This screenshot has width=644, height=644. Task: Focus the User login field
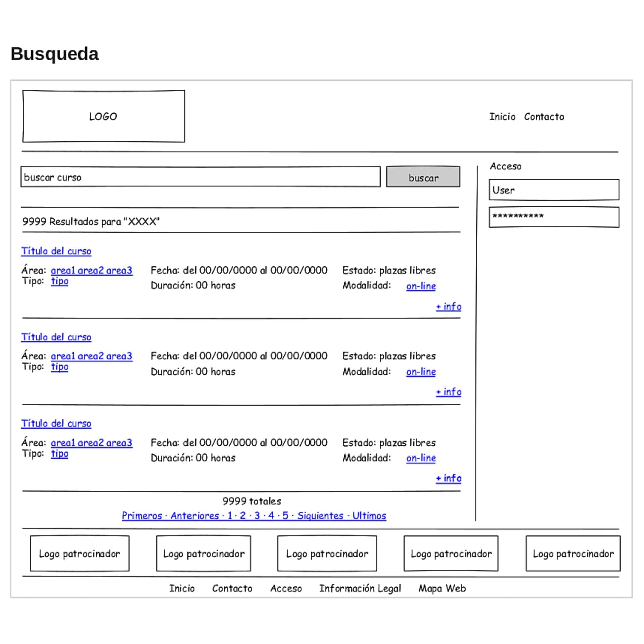553,190
